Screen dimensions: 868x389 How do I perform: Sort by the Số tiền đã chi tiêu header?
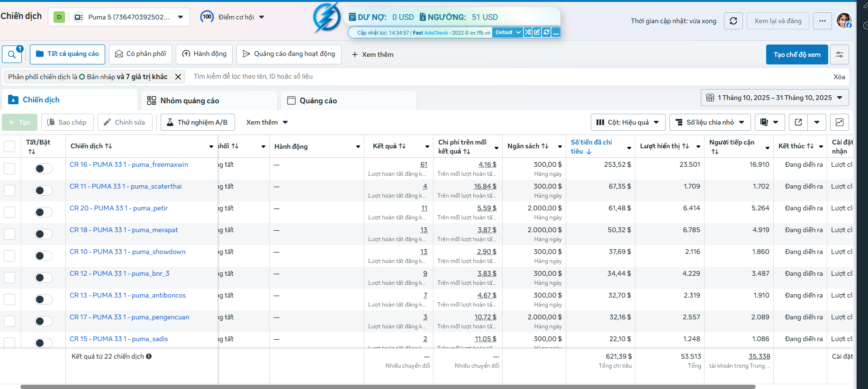(591, 146)
